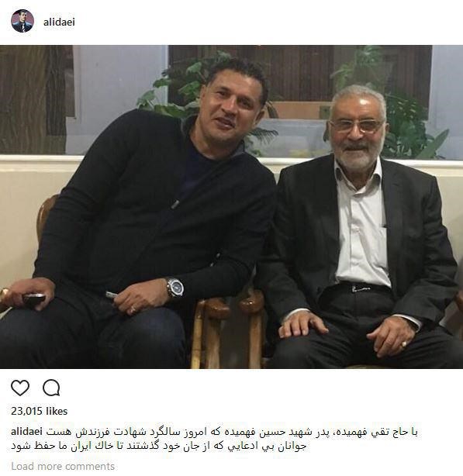Like the post with the heart icon
The height and width of the screenshot is (476, 463).
[20, 388]
